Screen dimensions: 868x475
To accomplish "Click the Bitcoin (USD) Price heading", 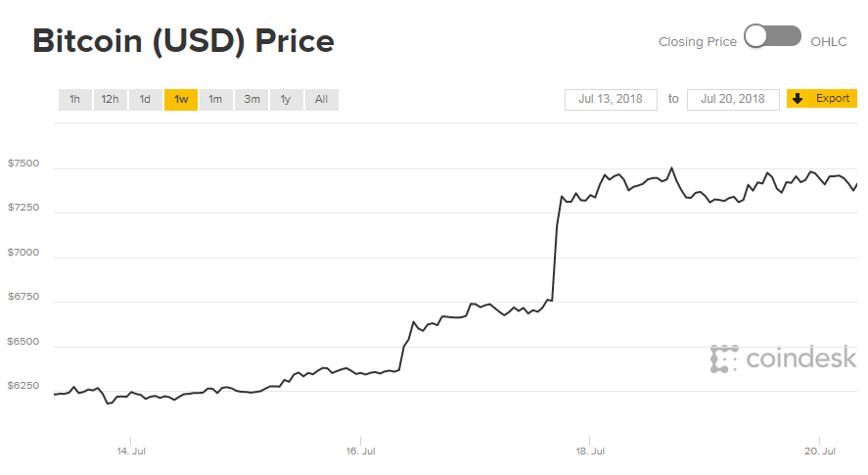I will [183, 41].
